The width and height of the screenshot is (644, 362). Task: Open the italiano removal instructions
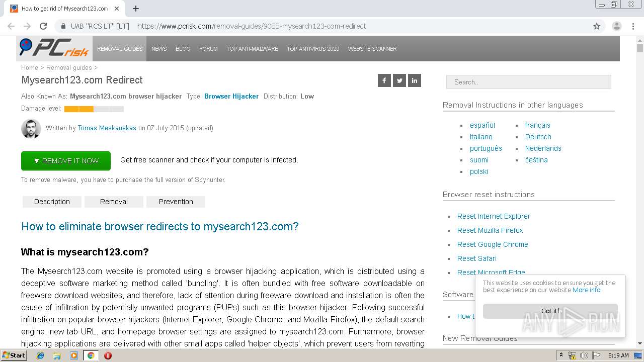tap(481, 137)
